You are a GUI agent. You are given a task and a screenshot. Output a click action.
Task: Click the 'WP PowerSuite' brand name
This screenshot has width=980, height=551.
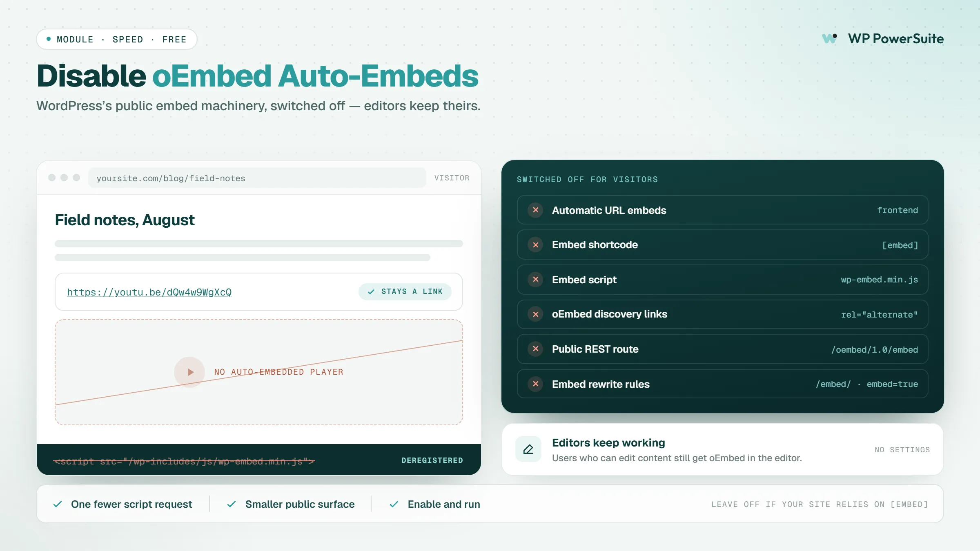896,39
